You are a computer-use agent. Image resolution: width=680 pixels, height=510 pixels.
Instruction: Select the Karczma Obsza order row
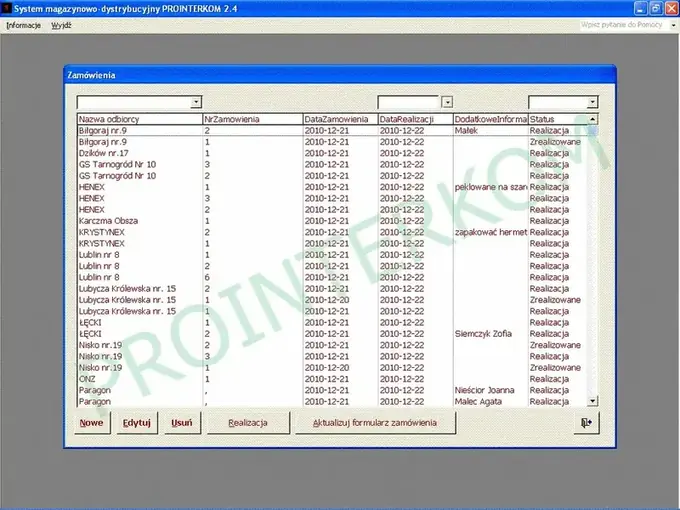[x=332, y=221]
